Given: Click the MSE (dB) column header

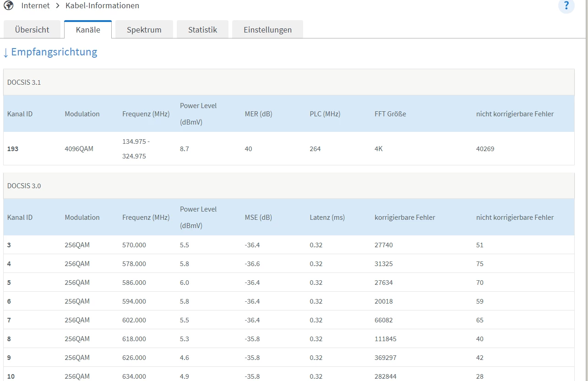Looking at the screenshot, I should (x=258, y=218).
